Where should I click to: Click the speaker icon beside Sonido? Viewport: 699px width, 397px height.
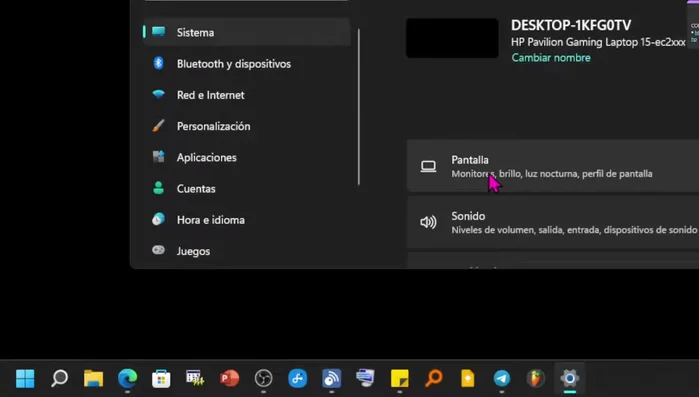pyautogui.click(x=428, y=222)
